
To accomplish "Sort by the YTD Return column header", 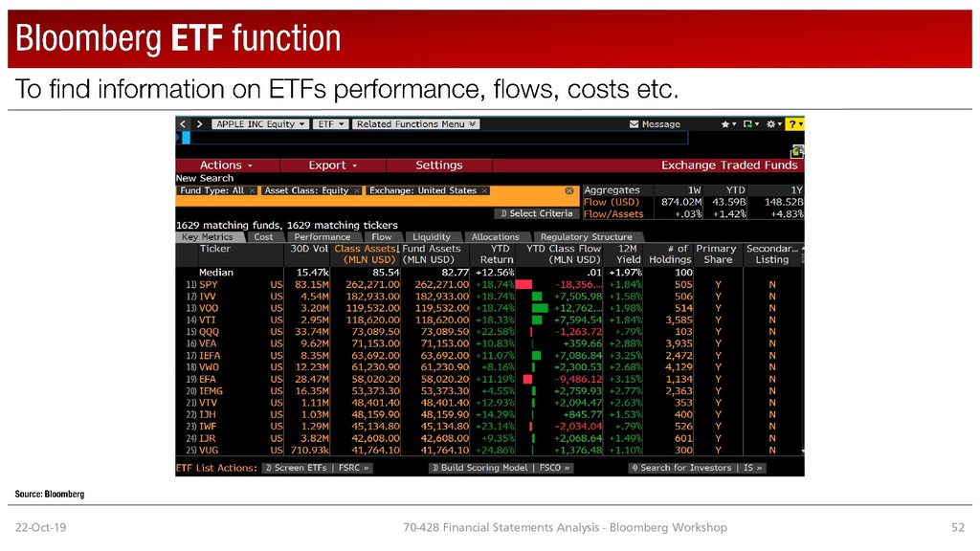I will point(497,254).
